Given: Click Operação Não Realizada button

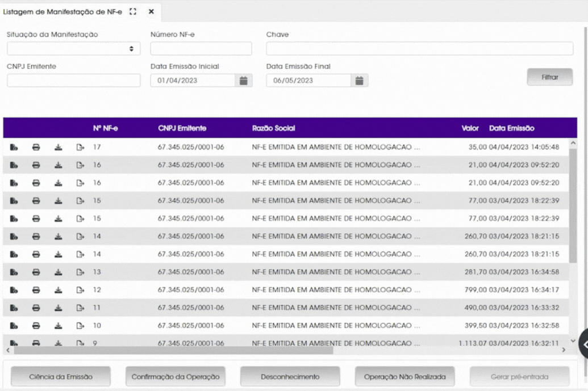Looking at the screenshot, I should (x=405, y=377).
